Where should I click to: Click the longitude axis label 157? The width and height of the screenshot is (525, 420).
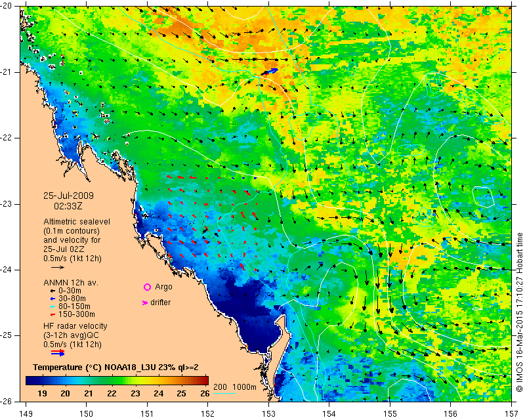pyautogui.click(x=511, y=414)
